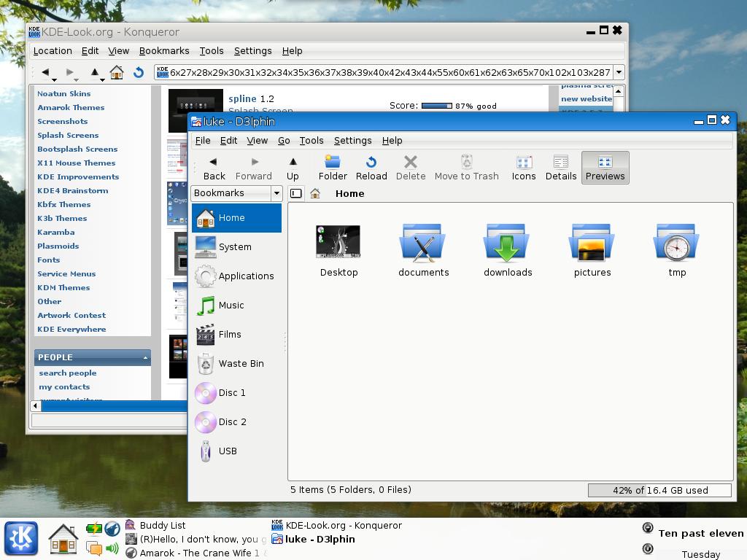This screenshot has width=747, height=560.
Task: Switch D3lphin to Details view
Action: pos(561,168)
